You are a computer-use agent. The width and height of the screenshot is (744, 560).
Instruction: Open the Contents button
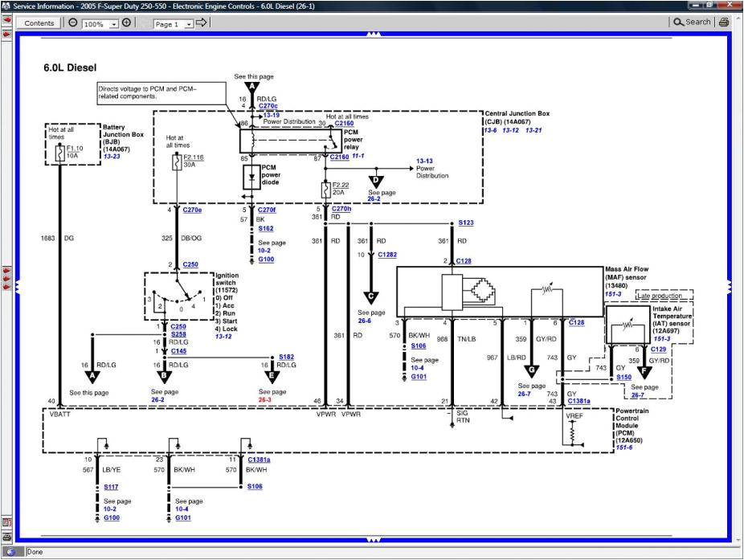coord(39,23)
